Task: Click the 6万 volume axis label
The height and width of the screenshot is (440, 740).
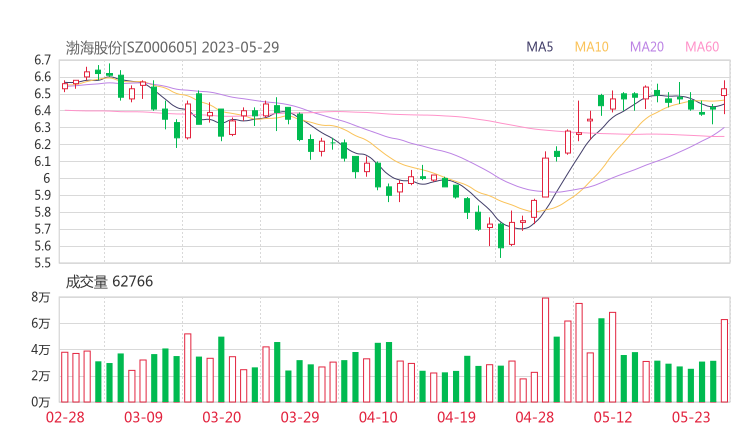Action: click(x=41, y=323)
